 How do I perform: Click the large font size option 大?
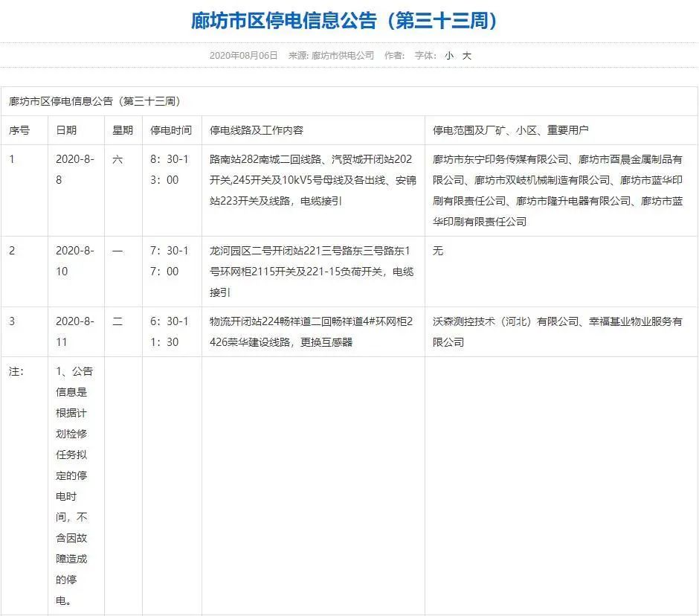click(x=466, y=55)
